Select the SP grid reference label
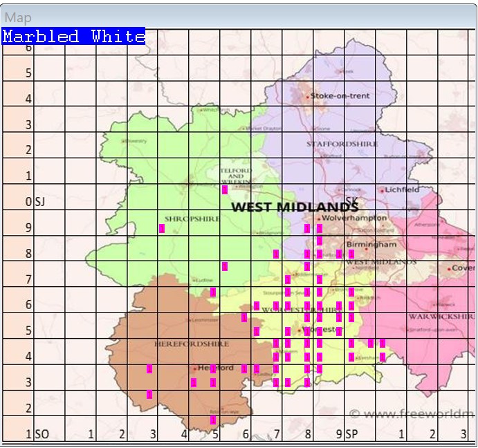Screen dimensions: 478x448 (x=351, y=434)
